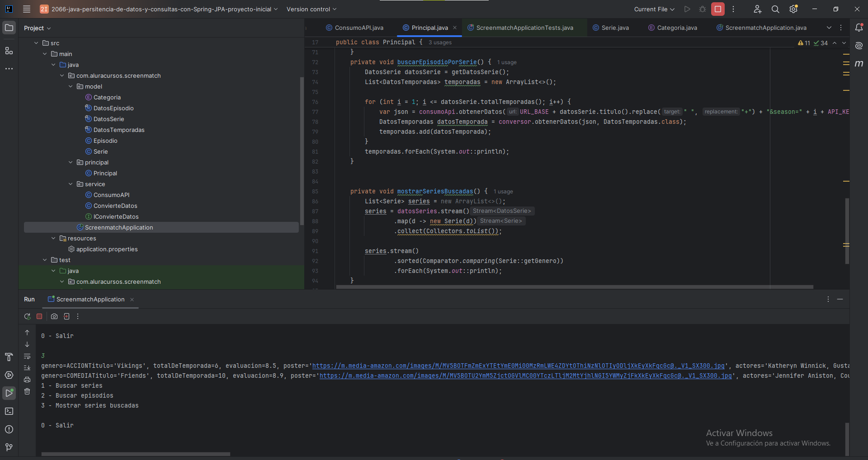This screenshot has width=868, height=460.
Task: Stop the running application with red stop button
Action: [x=718, y=9]
